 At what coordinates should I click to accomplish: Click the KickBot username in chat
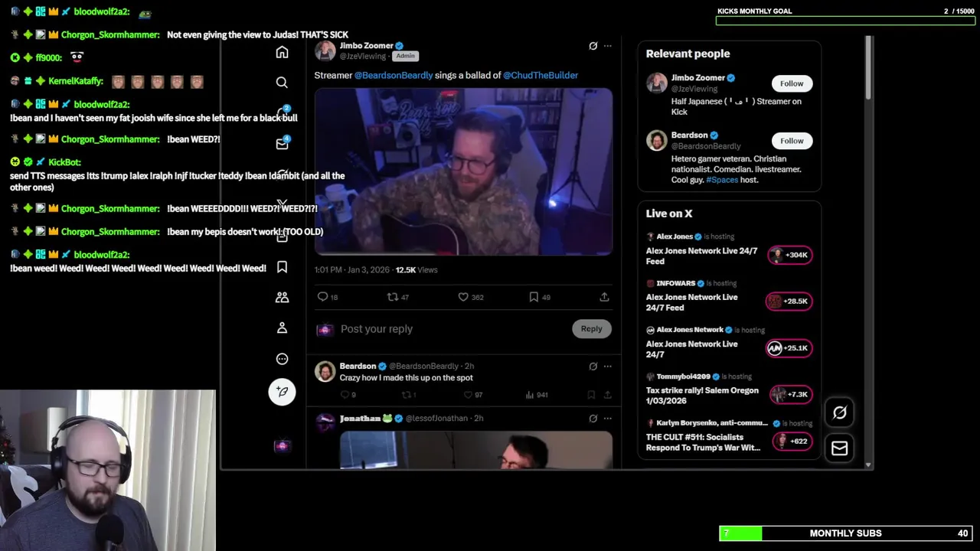[x=64, y=162]
